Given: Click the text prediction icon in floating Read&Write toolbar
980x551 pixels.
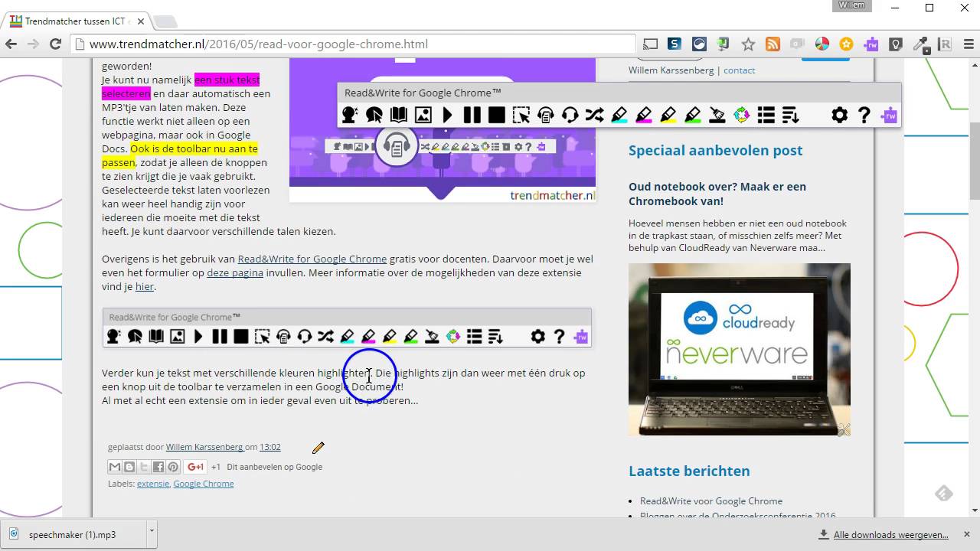Looking at the screenshot, I should tap(349, 116).
